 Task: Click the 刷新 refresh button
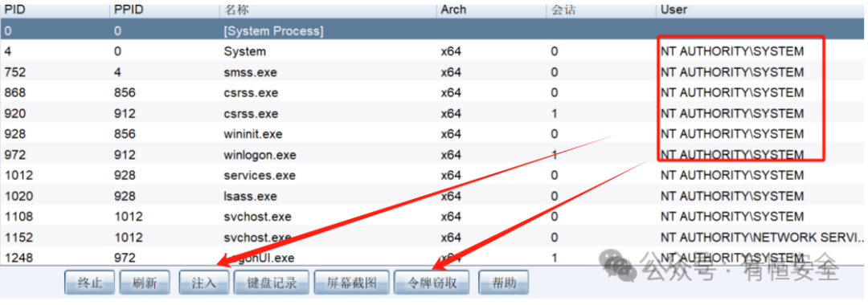[145, 283]
